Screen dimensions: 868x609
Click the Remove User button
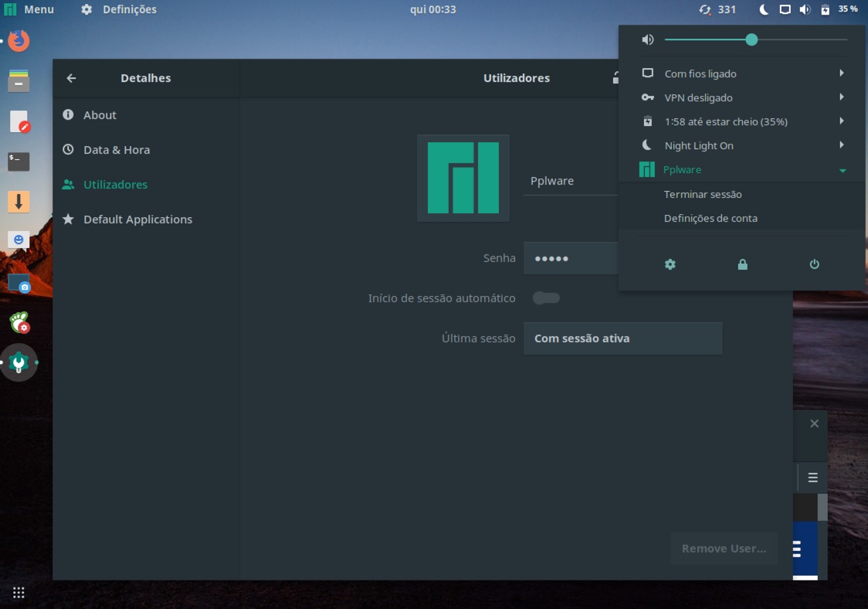point(724,548)
